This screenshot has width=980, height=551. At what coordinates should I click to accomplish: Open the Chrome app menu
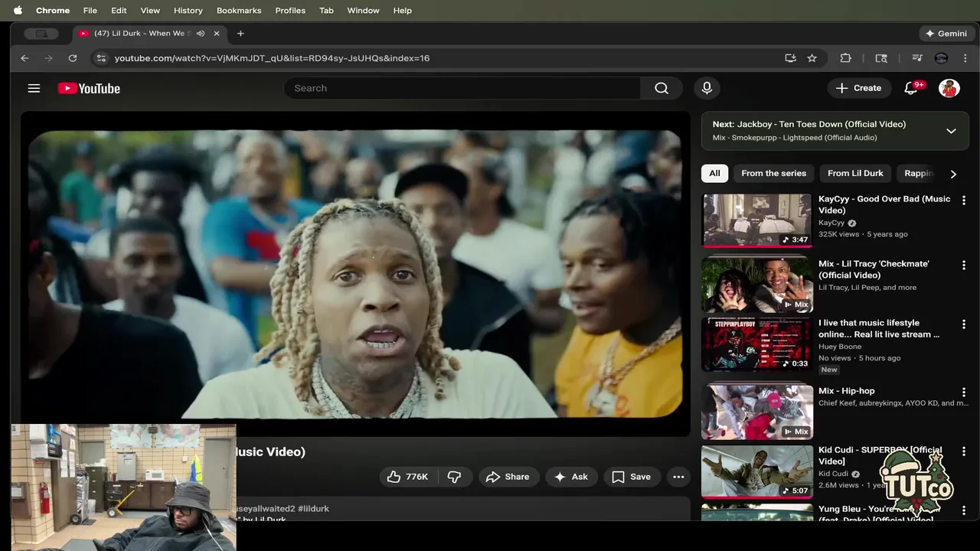pos(53,11)
